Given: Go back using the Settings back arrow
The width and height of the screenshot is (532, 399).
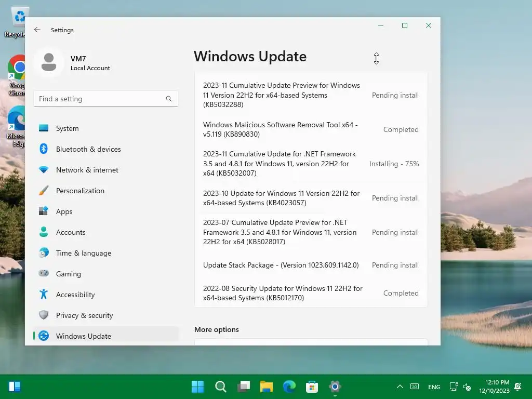Looking at the screenshot, I should point(37,30).
